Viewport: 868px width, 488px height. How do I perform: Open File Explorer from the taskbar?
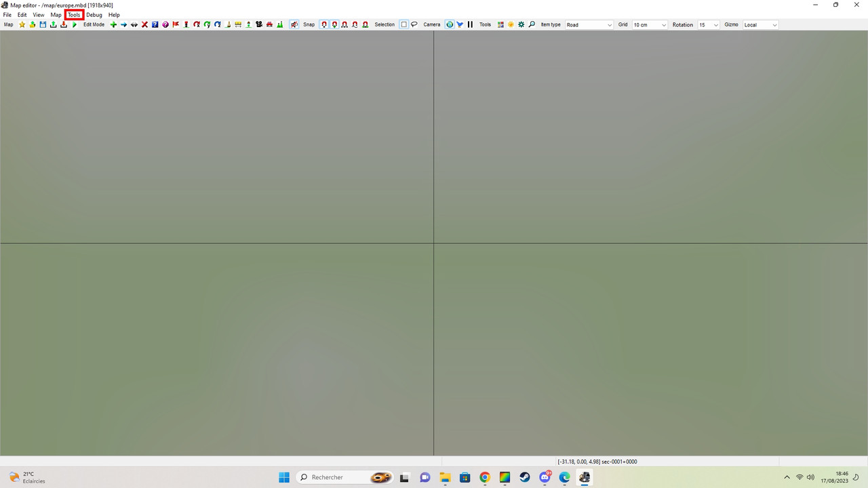[x=445, y=477]
